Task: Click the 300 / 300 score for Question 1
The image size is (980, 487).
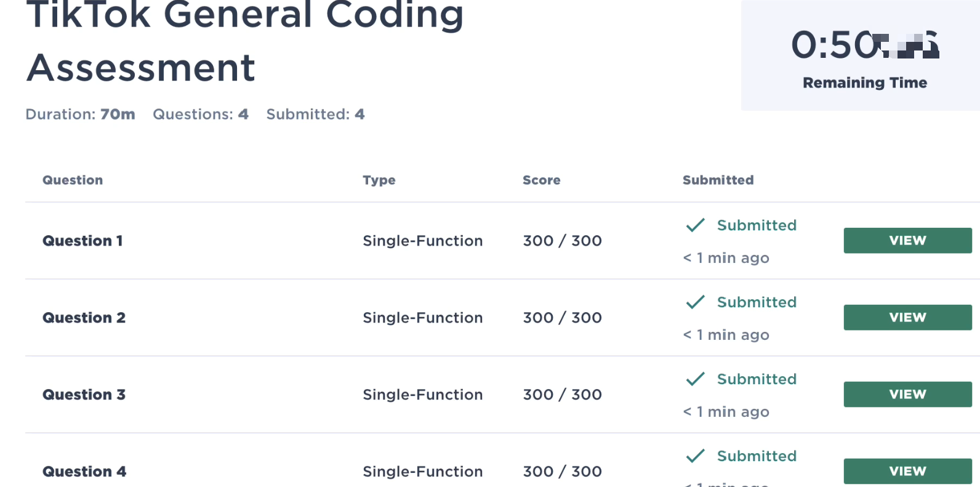Action: (x=562, y=241)
